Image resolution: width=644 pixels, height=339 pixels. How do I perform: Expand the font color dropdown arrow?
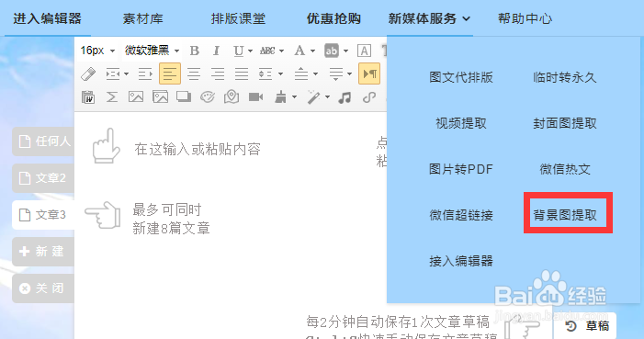pos(312,51)
